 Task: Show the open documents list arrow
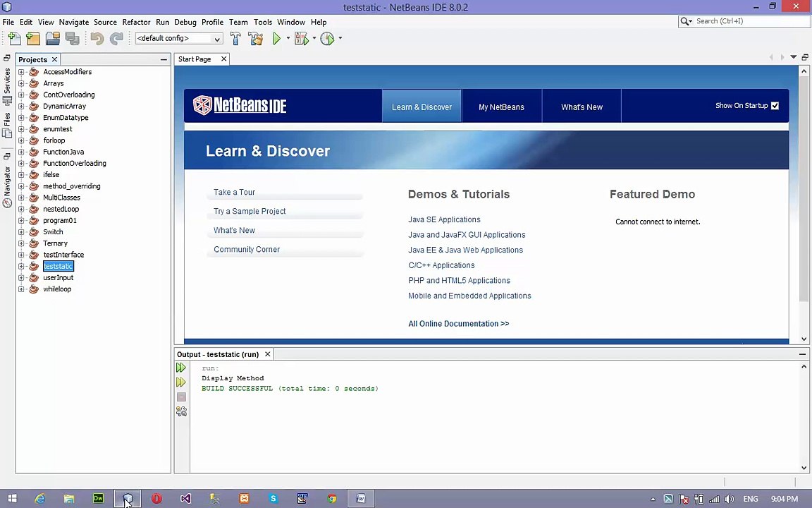[x=794, y=57]
